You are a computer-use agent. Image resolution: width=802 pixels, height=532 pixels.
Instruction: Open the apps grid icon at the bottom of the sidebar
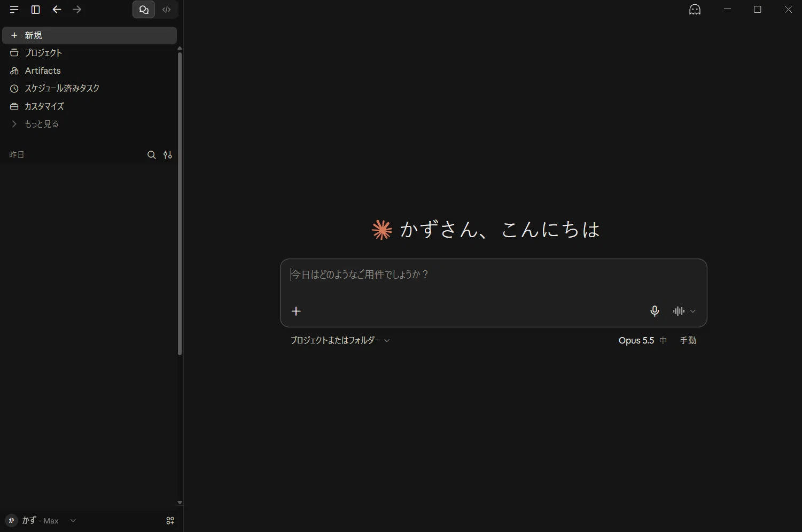pyautogui.click(x=170, y=521)
